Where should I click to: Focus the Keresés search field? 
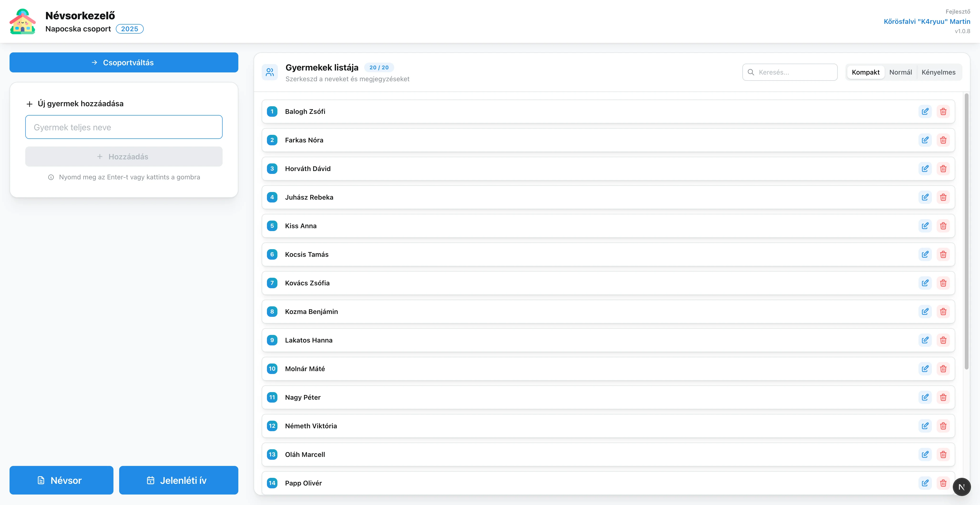tap(790, 72)
